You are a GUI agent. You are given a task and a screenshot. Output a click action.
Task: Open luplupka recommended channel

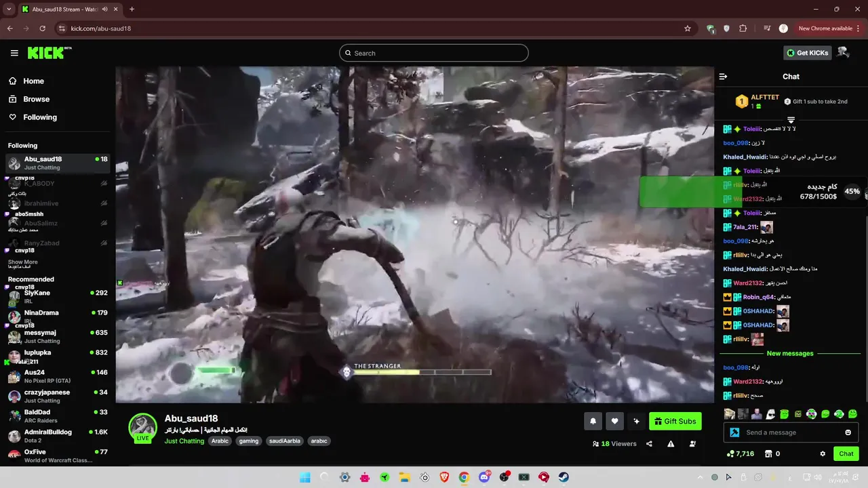pyautogui.click(x=58, y=357)
